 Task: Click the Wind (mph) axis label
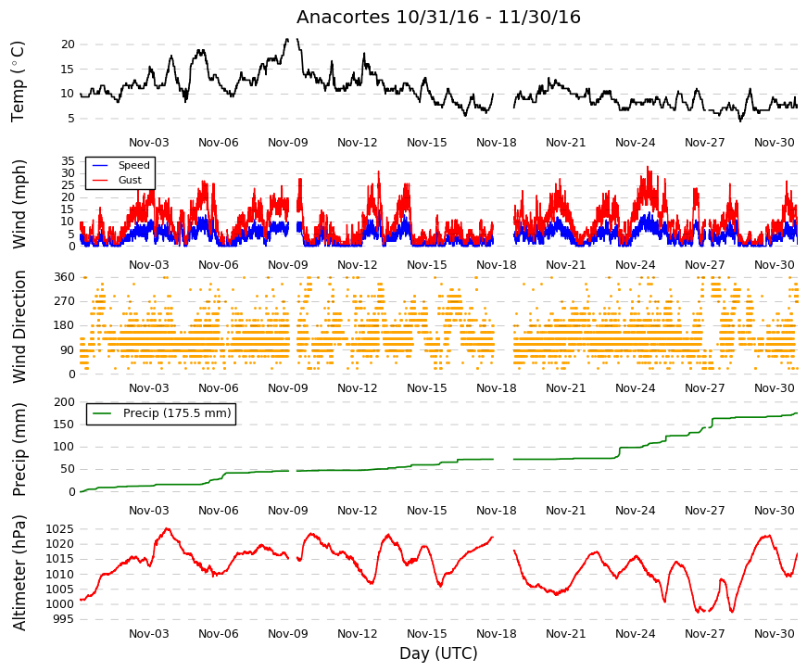pos(18,204)
